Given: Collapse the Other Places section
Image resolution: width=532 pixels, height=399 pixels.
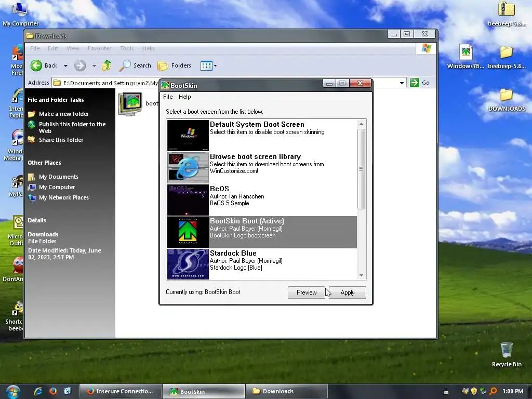Looking at the screenshot, I should [x=44, y=163].
